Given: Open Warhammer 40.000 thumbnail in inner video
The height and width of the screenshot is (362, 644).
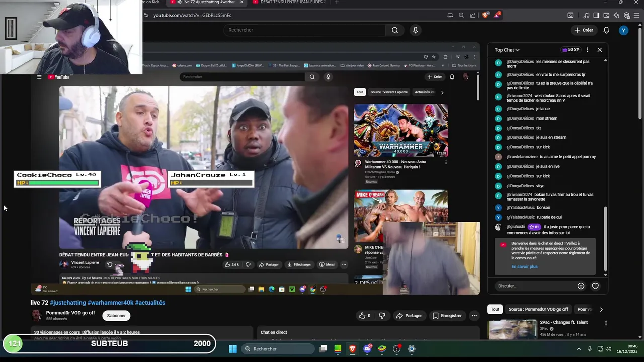Looking at the screenshot, I should 400,130.
